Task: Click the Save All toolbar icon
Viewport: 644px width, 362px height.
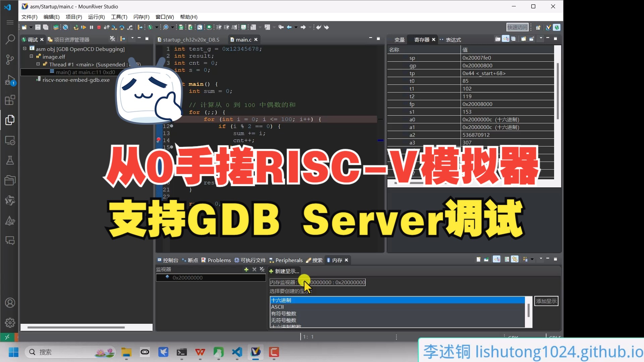Action: [x=46, y=27]
